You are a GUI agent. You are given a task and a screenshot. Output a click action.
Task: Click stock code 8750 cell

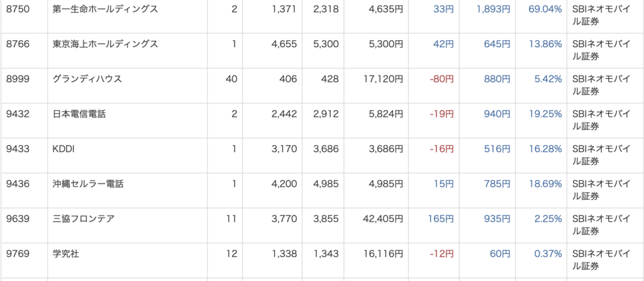click(18, 9)
